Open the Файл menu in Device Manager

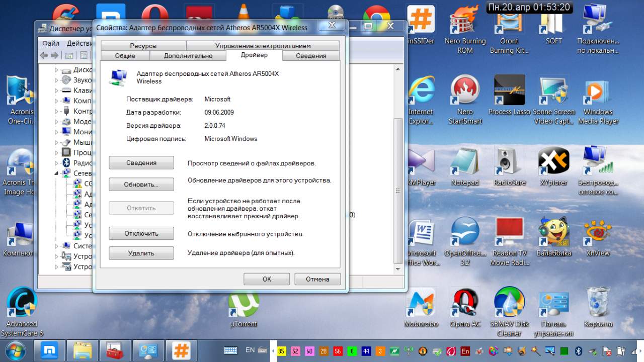click(51, 43)
